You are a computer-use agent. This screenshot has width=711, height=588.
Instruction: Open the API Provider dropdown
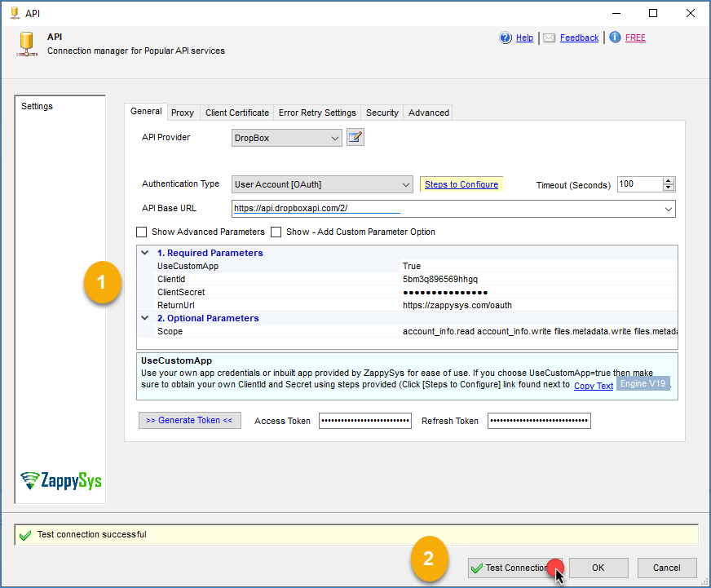tap(286, 138)
